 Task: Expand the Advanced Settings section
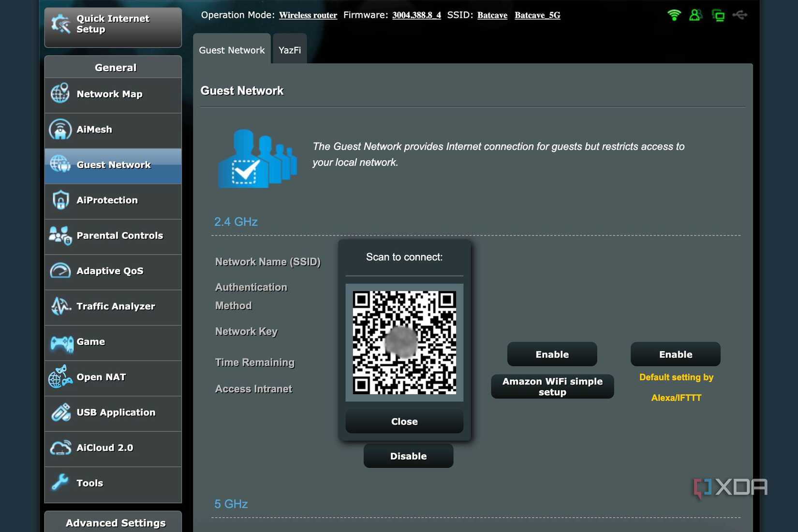pos(115,523)
